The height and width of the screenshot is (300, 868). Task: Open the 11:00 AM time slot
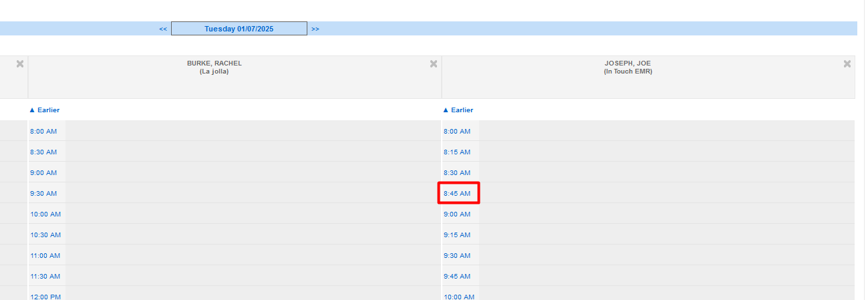[45, 256]
